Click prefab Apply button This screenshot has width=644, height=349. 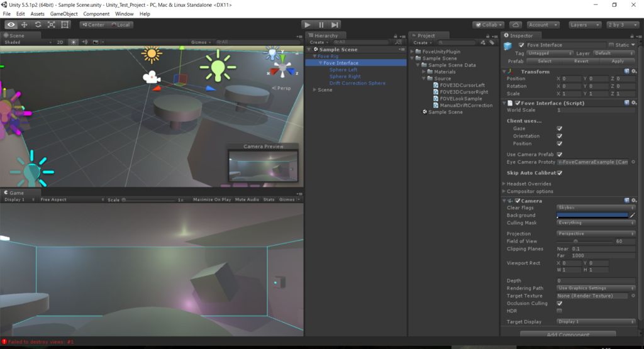point(618,61)
